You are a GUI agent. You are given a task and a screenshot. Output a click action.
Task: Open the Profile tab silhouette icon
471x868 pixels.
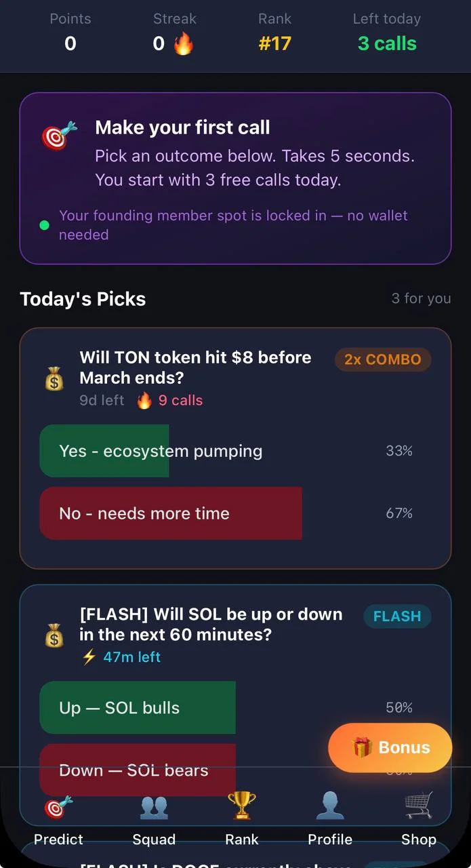pyautogui.click(x=330, y=806)
